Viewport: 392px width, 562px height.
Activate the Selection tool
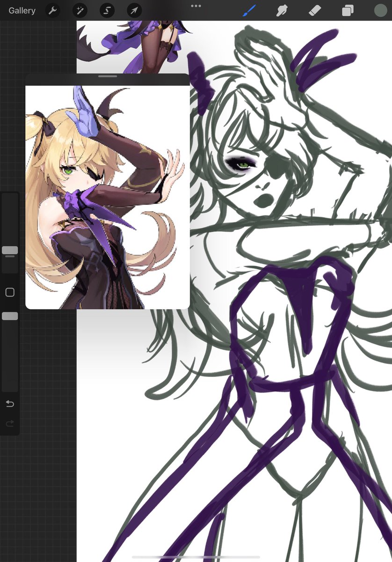(107, 10)
